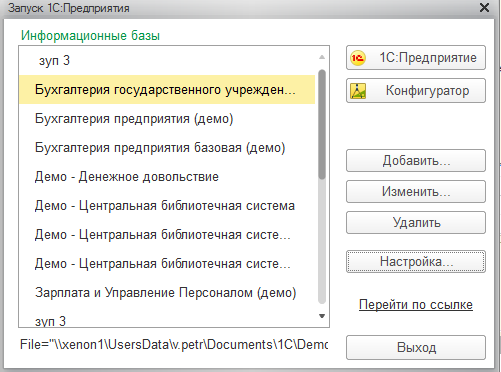Click Изменить... button
Image resolution: width=501 pixels, height=372 pixels.
tap(416, 192)
